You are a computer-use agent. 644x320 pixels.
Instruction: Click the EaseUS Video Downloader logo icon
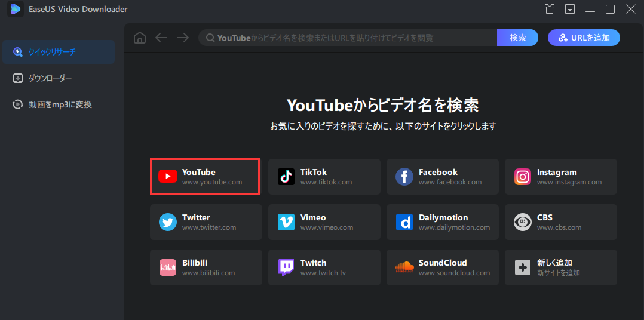15,9
